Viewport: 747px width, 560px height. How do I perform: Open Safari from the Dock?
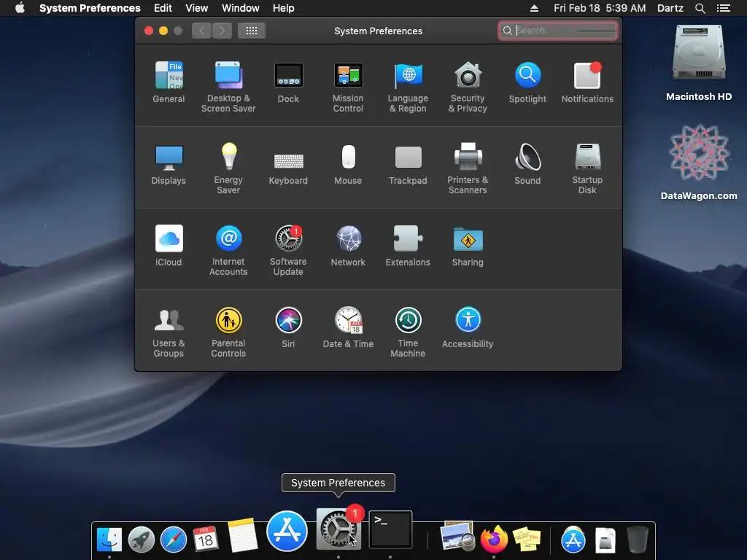pos(174,540)
